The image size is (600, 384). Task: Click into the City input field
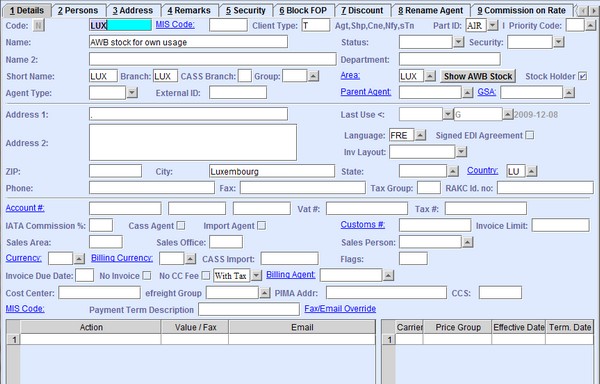[x=272, y=171]
